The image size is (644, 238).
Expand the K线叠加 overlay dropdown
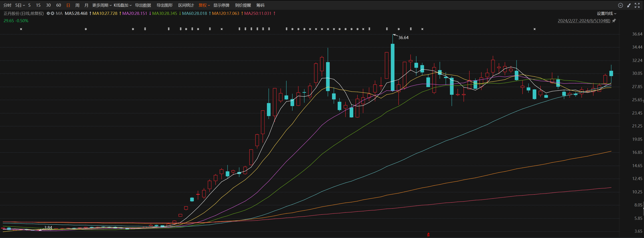(122, 5)
